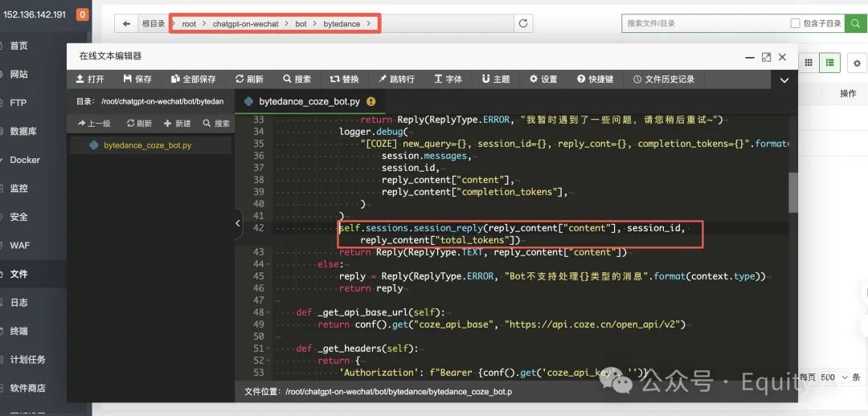Switch to list view of files
The height and width of the screenshot is (416, 868).
[829, 63]
